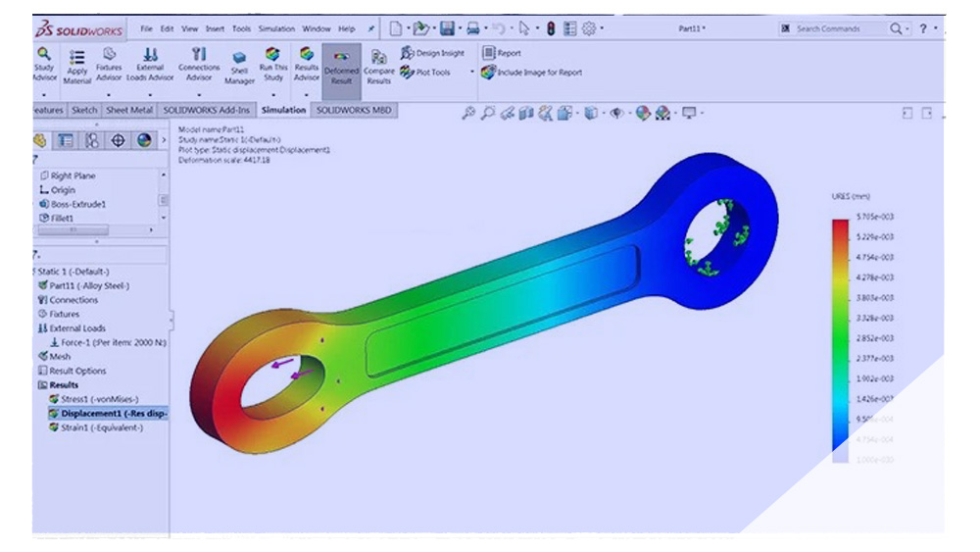Click the Save icon in the top toolbar
Image resolution: width=980 pixels, height=552 pixels.
(x=449, y=28)
